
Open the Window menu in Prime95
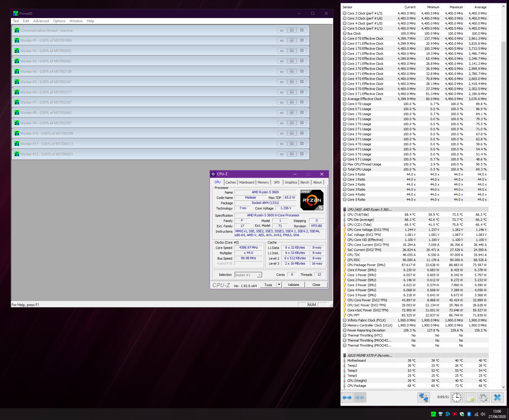(x=76, y=21)
